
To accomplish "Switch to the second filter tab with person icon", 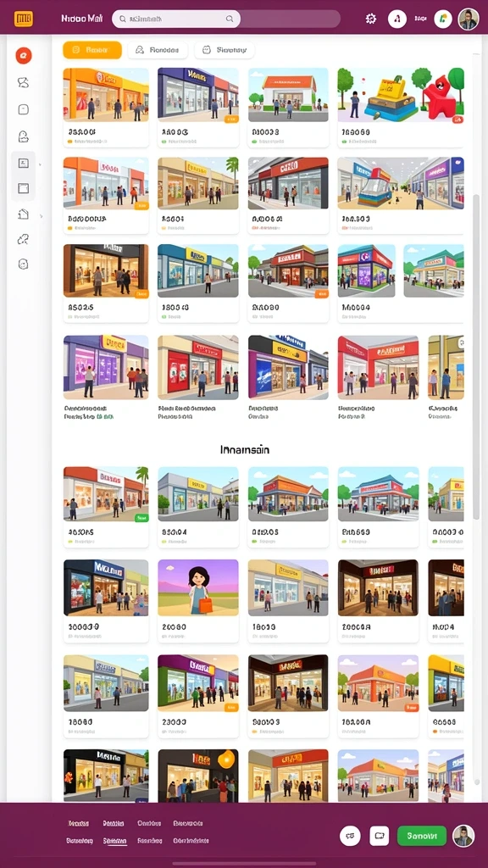I will pos(158,50).
